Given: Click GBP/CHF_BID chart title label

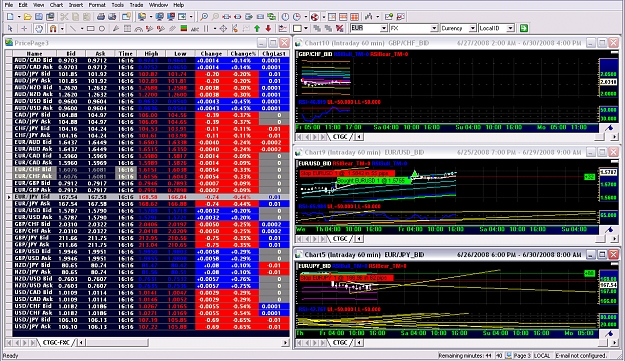Looking at the screenshot, I should coord(315,54).
